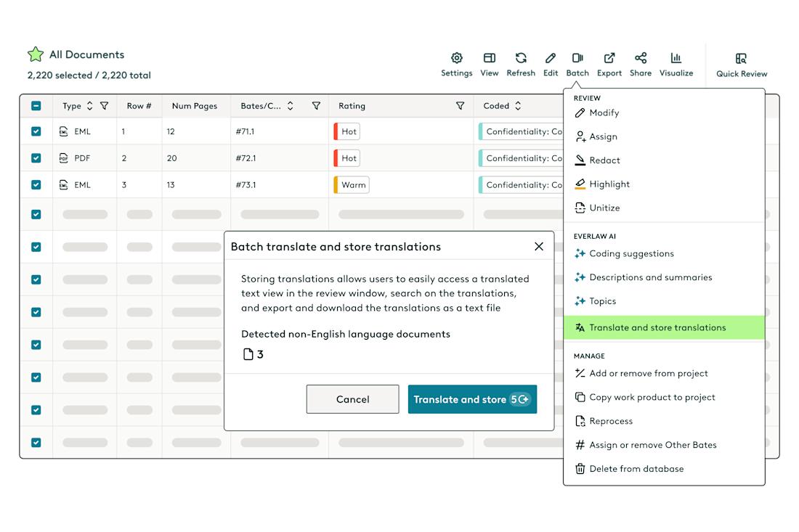Click Confidentiality code tag in row 2
This screenshot has width=799, height=532.
click(x=521, y=157)
